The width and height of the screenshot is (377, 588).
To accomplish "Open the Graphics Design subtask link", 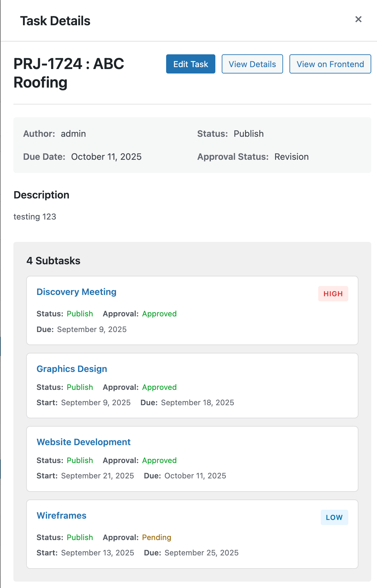I will (72, 369).
